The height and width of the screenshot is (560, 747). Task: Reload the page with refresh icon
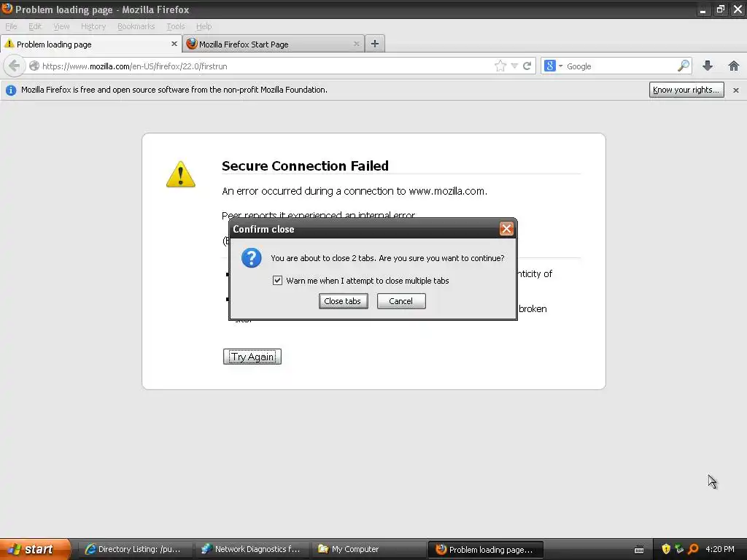pos(527,66)
